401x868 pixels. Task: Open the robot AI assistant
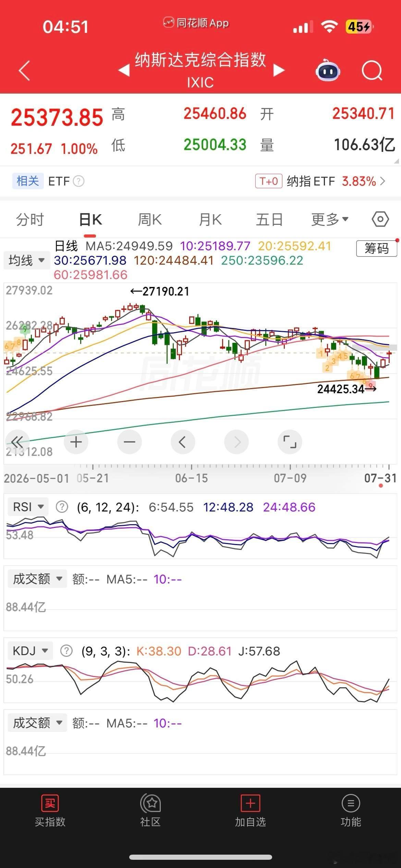pos(328,70)
